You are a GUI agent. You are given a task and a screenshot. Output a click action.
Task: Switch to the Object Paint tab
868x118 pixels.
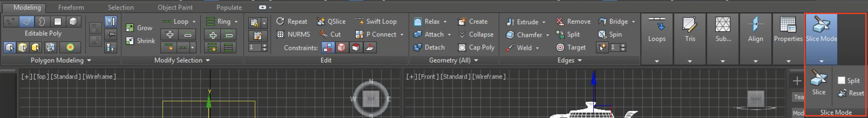[x=175, y=7]
